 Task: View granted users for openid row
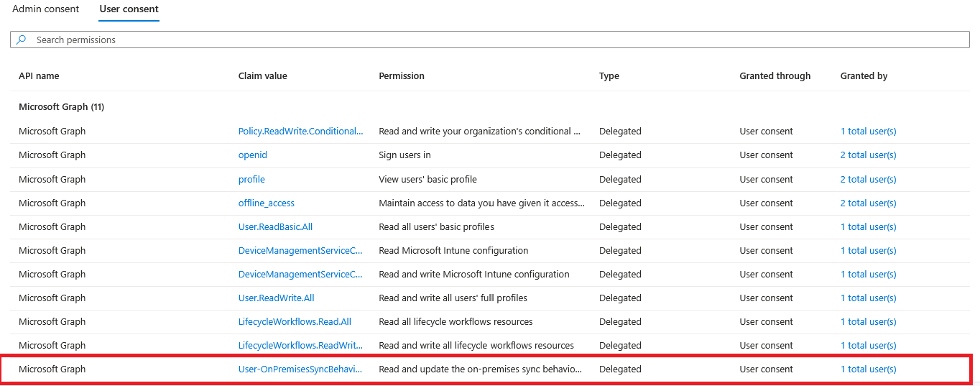[x=869, y=155]
